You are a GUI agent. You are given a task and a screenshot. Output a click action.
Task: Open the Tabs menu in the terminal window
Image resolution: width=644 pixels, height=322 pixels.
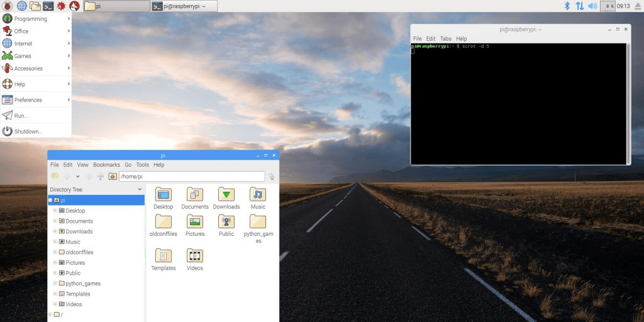[446, 38]
